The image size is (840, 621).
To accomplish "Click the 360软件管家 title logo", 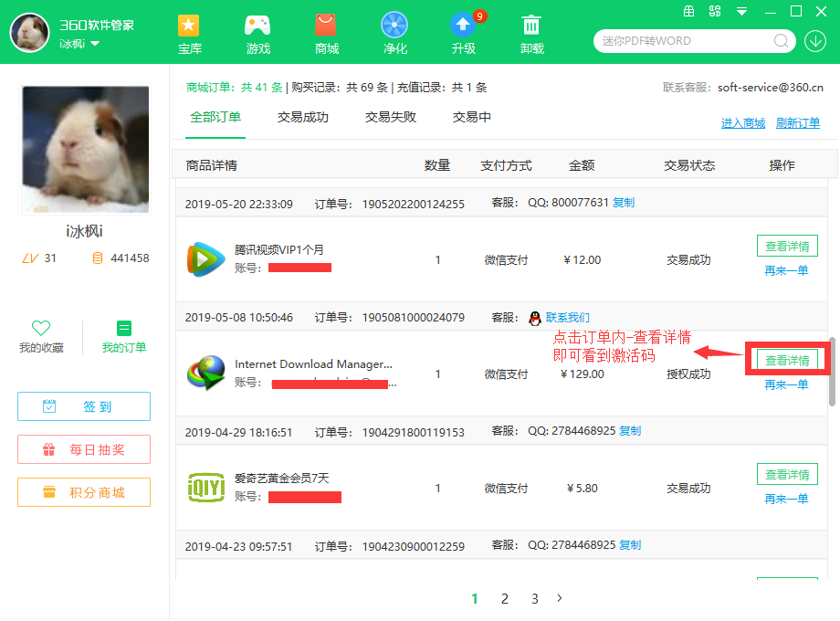I will (x=97, y=26).
